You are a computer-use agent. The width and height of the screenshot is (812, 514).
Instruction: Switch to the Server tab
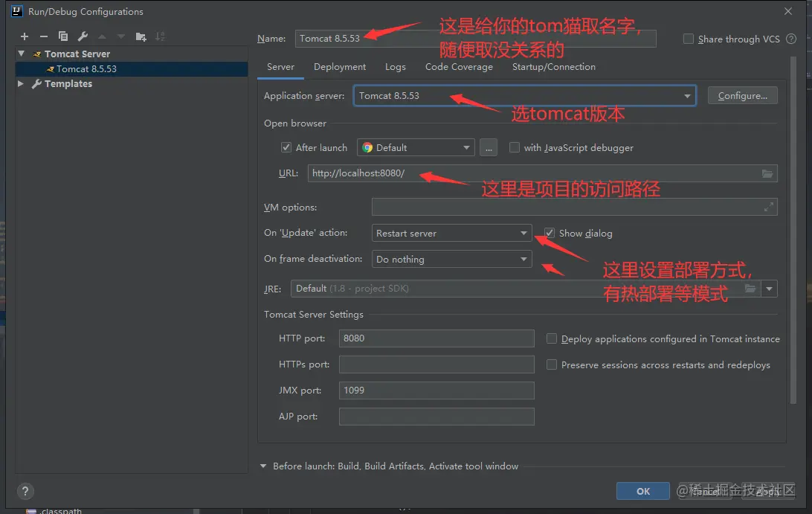(280, 67)
